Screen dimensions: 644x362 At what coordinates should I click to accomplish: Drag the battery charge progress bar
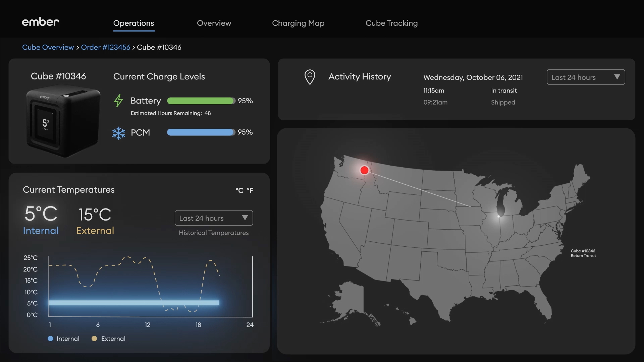tap(201, 100)
